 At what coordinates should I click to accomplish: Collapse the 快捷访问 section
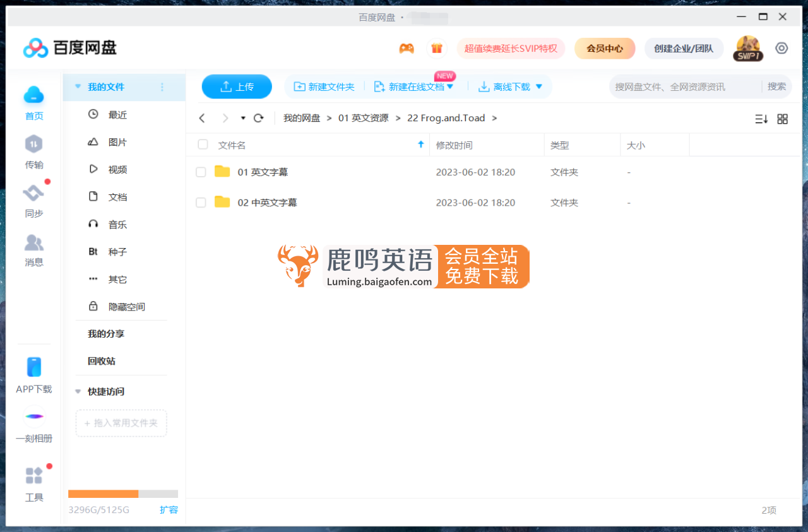[x=78, y=391]
